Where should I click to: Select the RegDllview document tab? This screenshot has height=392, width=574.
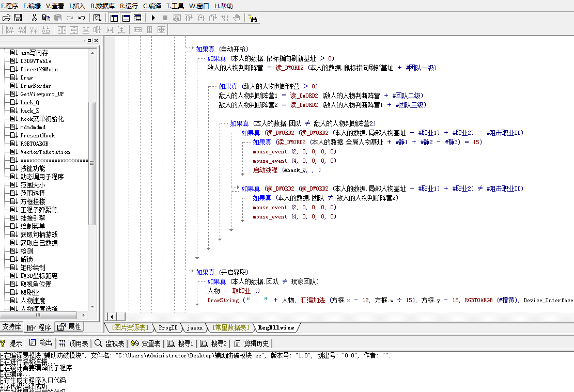click(x=276, y=327)
